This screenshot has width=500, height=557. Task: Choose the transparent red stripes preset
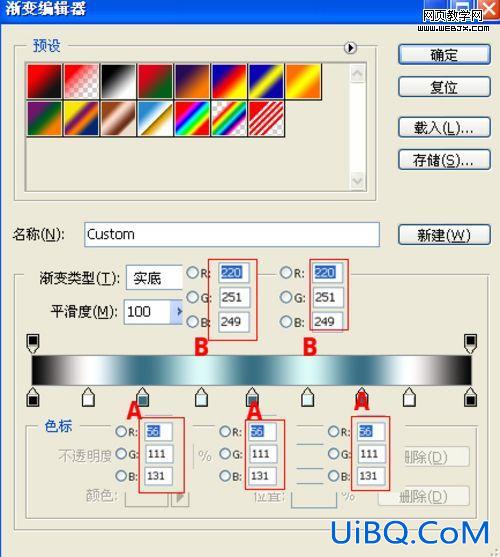click(x=266, y=118)
